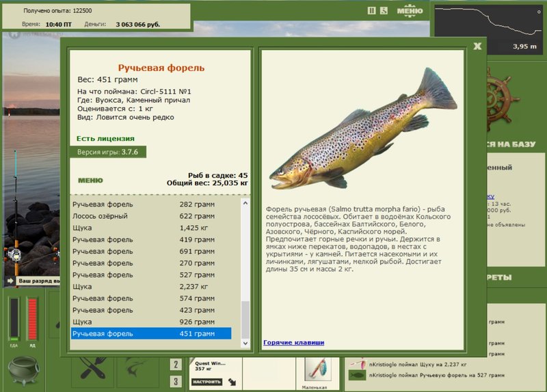This screenshot has height=392, width=547.
Task: Click the red ЯД level bar
Action: 32,319
